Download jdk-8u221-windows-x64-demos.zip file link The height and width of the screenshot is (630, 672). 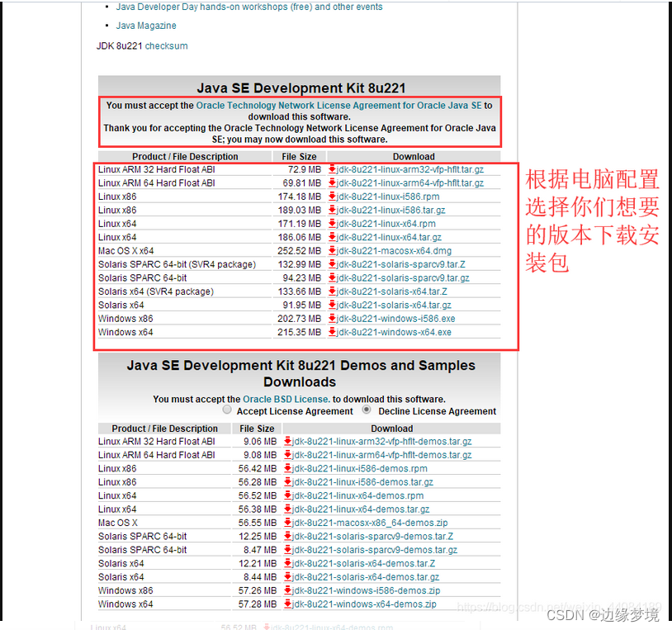tap(364, 604)
